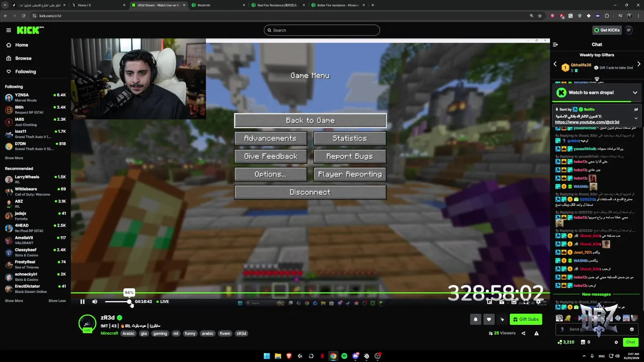Open LarryWheels recommended channel

pos(35,179)
